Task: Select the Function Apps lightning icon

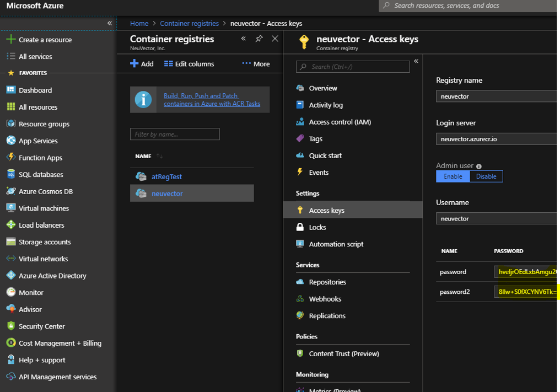Action: point(10,158)
